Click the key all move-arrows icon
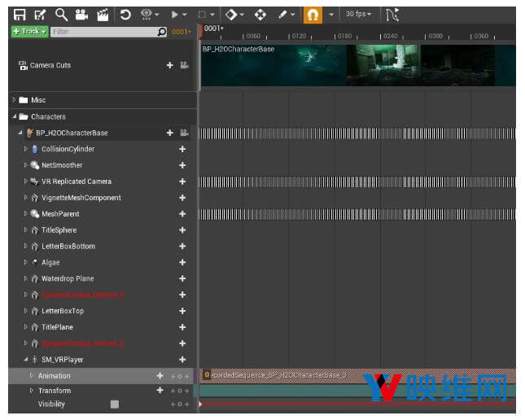525x420 pixels. coord(260,14)
